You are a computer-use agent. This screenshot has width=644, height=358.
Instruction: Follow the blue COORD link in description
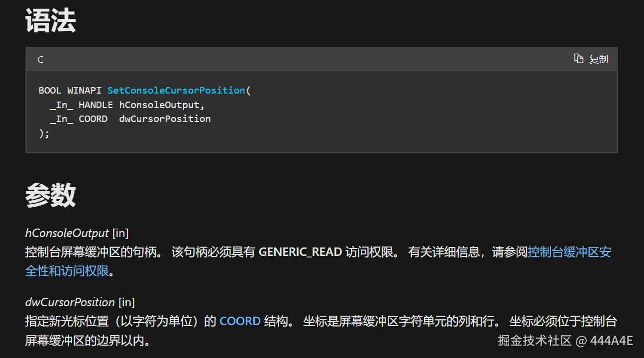[240, 321]
